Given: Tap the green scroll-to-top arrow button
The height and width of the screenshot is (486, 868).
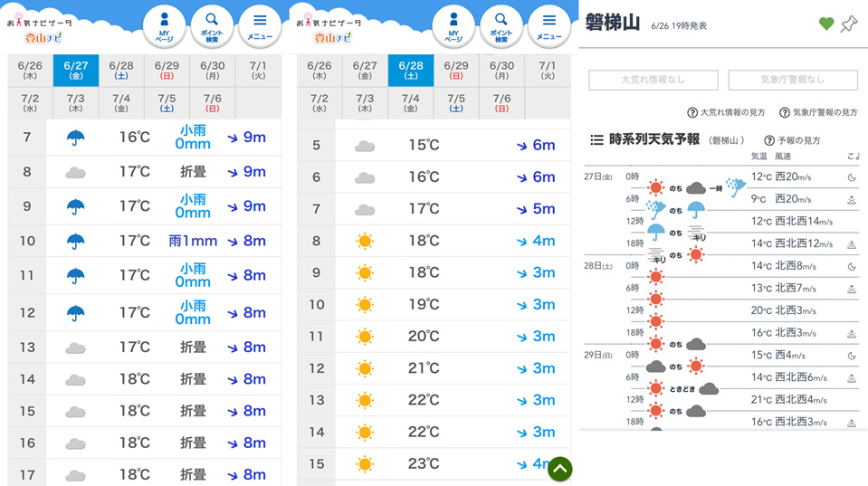Looking at the screenshot, I should click(x=559, y=468).
